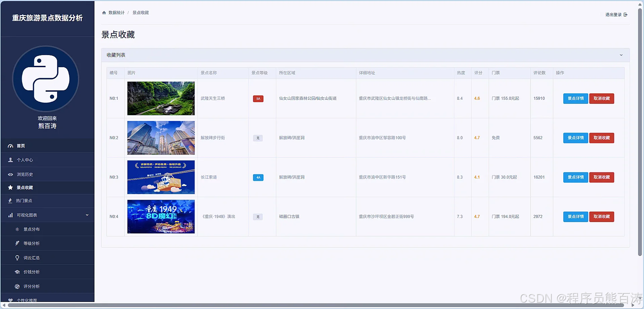Click the 价钱分析 layers icon
644x309 pixels.
coord(17,272)
